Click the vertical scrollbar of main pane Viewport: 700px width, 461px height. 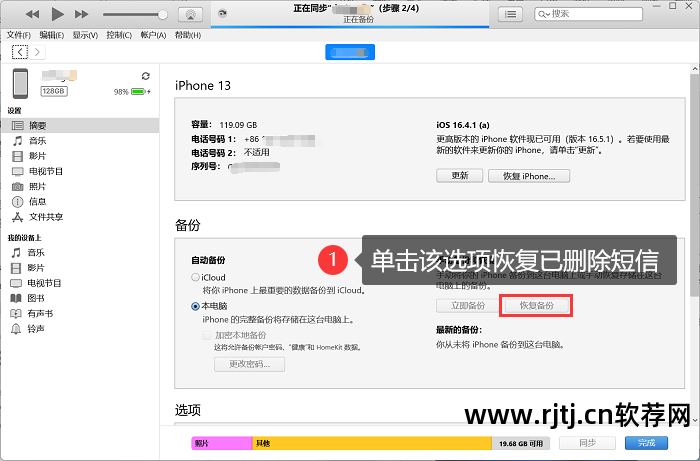point(695,185)
